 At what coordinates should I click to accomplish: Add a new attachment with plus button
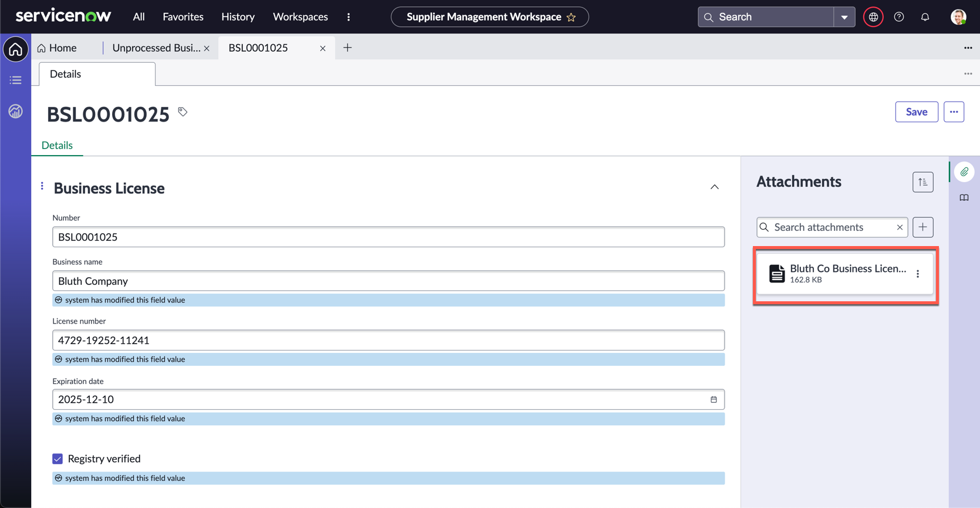(x=922, y=227)
